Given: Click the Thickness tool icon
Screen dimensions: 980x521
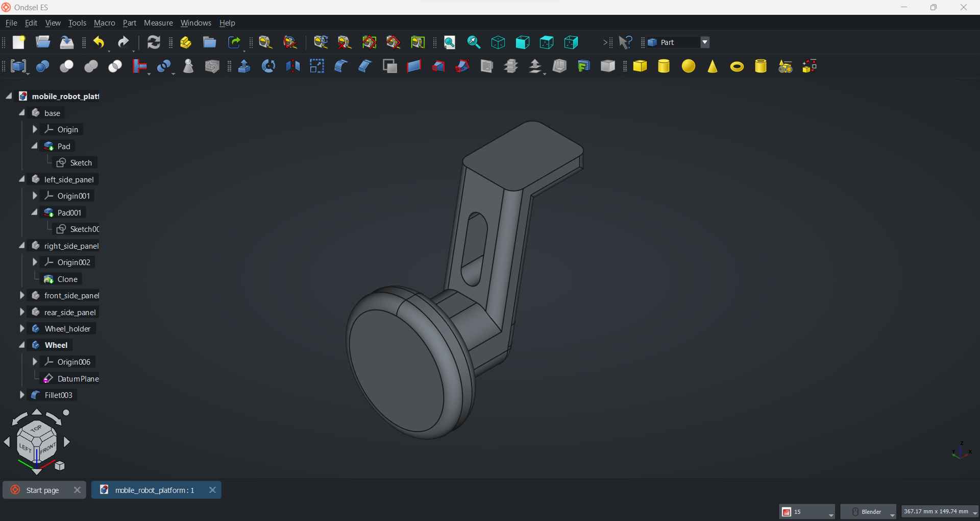Looking at the screenshot, I should [x=560, y=66].
